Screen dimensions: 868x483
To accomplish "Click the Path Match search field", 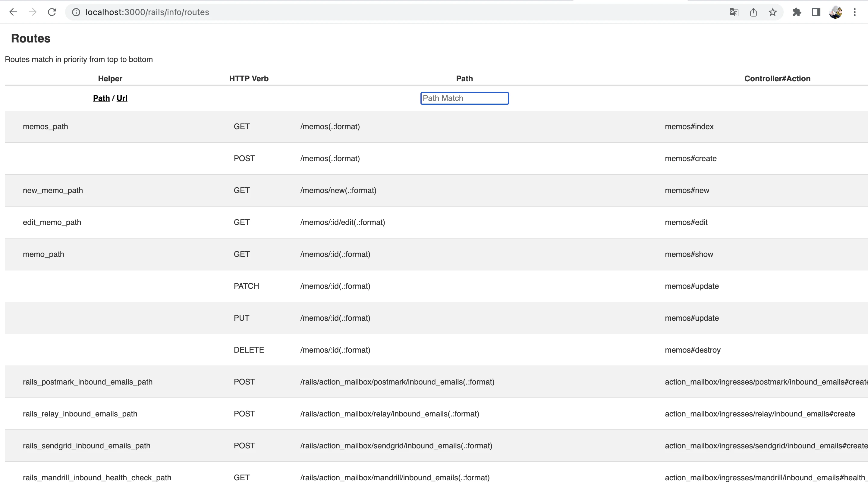I will [x=464, y=98].
